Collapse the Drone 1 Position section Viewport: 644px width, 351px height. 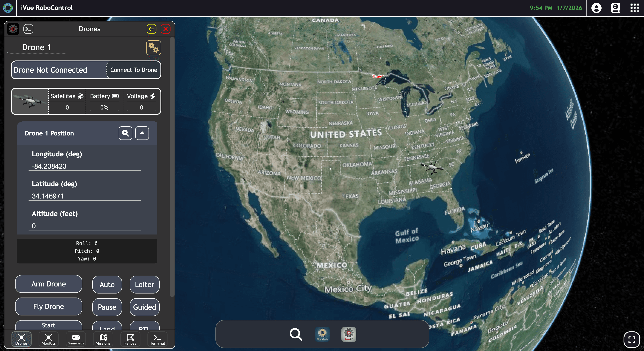pos(142,133)
